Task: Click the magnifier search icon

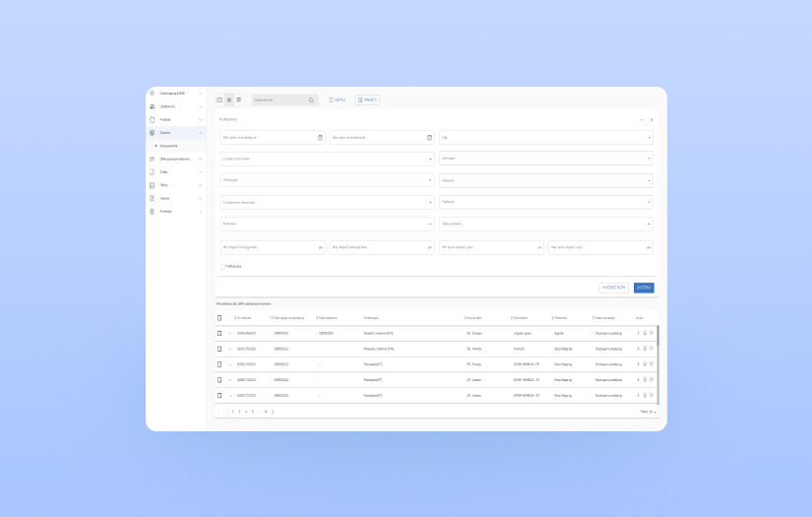Action: pos(311,100)
